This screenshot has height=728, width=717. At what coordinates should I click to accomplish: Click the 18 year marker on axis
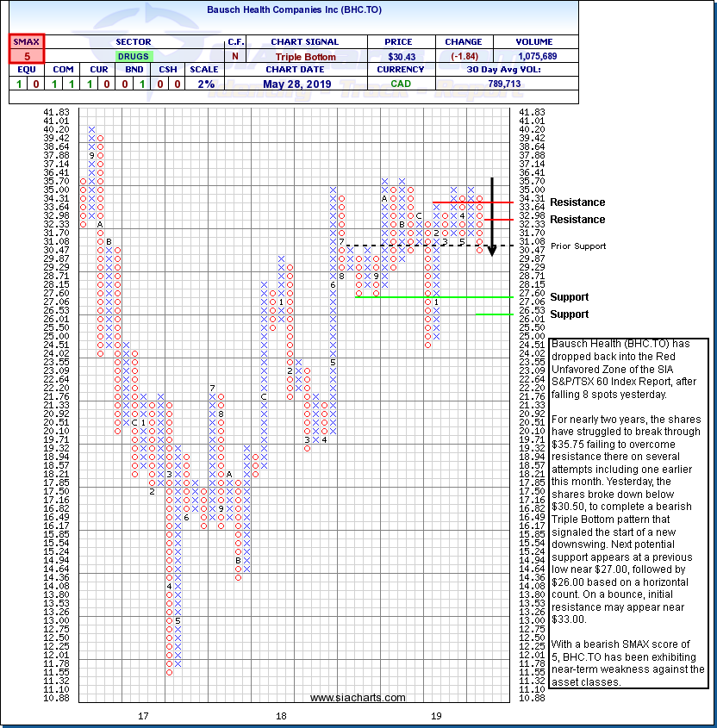click(281, 716)
